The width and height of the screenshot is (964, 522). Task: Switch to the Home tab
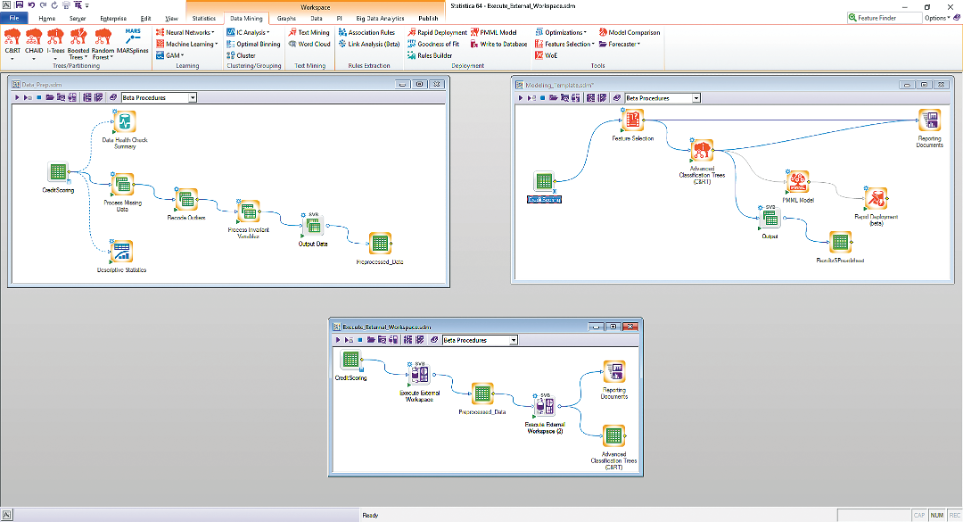(47, 18)
